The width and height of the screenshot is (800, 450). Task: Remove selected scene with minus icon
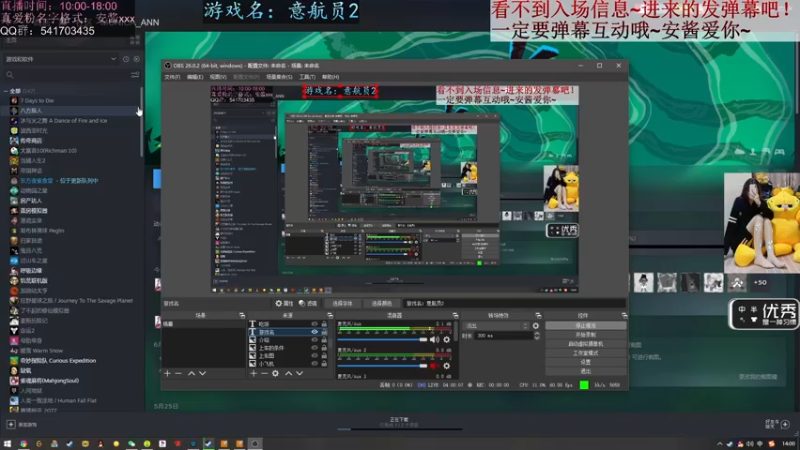[x=178, y=373]
